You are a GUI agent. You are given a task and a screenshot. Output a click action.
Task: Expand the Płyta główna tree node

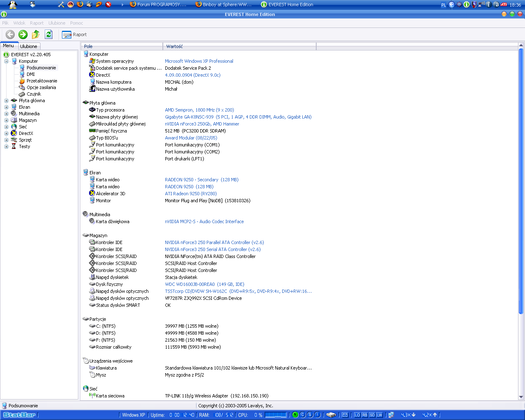click(x=7, y=100)
